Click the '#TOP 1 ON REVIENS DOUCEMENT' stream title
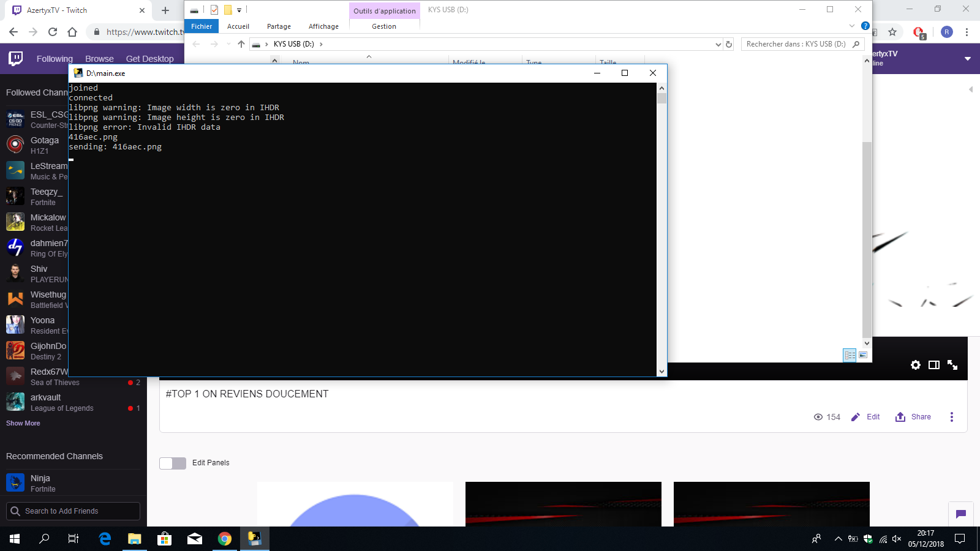Screen dimensions: 980x551 click(x=247, y=394)
